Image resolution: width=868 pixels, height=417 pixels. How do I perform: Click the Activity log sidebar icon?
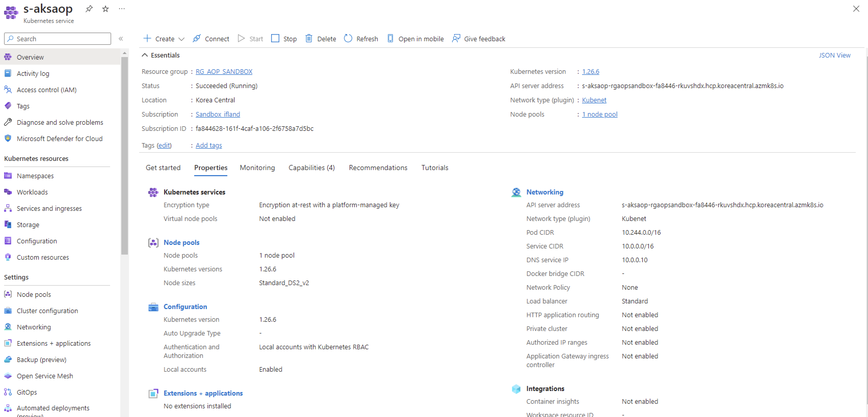[8, 73]
